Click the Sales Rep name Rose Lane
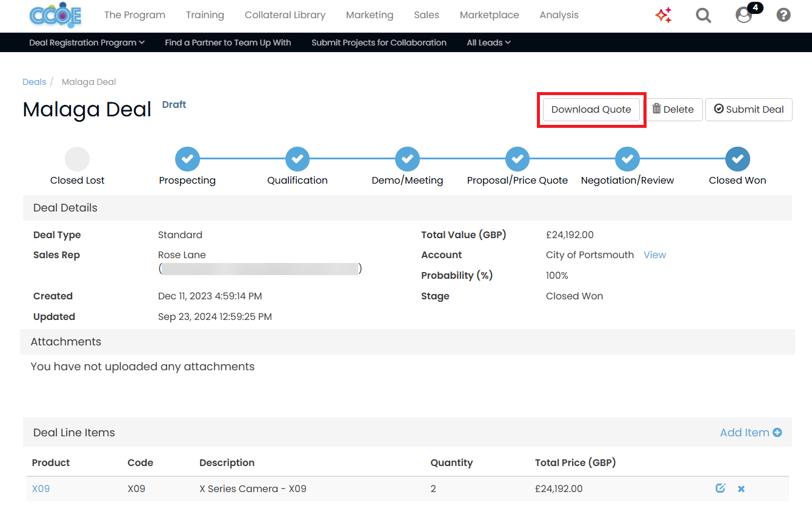812x526 pixels. (182, 255)
